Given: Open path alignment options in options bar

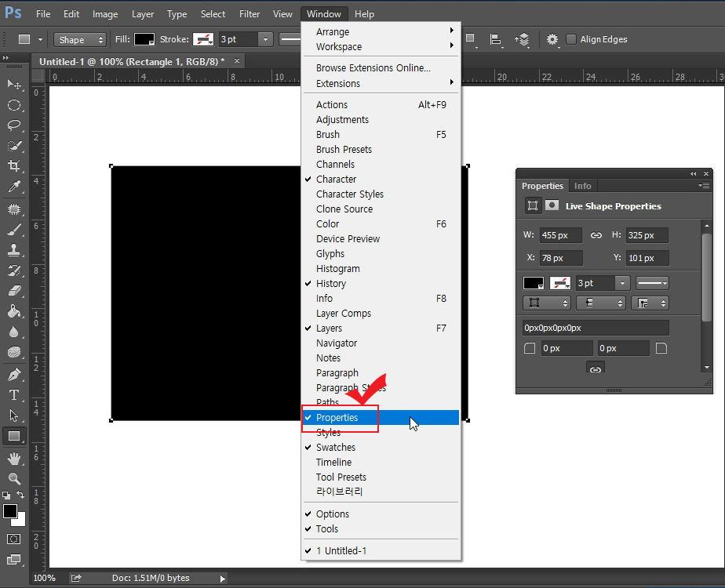Looking at the screenshot, I should pyautogui.click(x=496, y=39).
